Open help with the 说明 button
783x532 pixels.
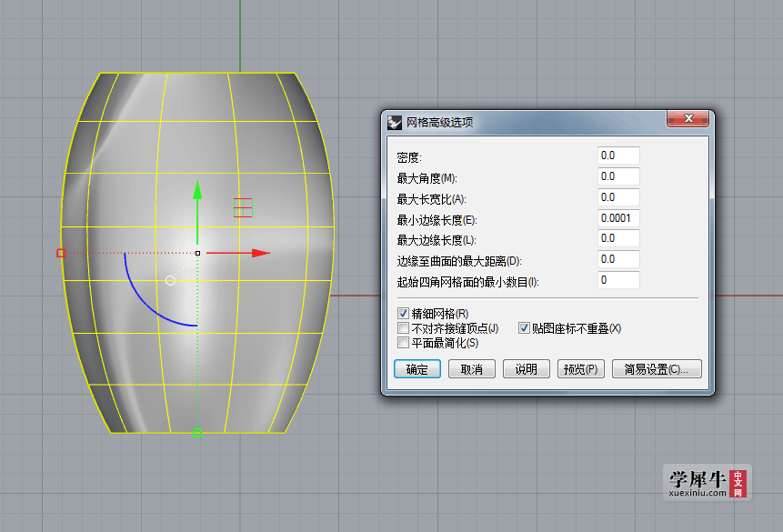[526, 369]
